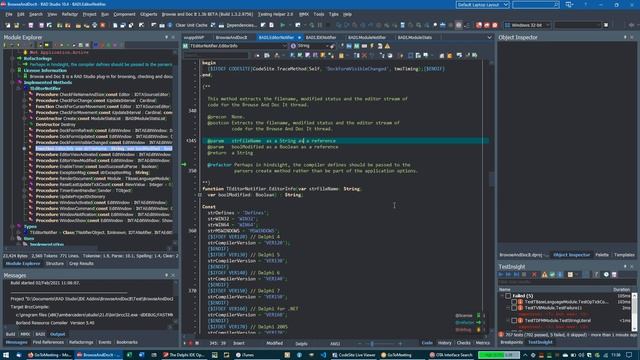Screen dimensions: 640x360
Task: Collapse the Failed (5) test group
Action: point(502,296)
